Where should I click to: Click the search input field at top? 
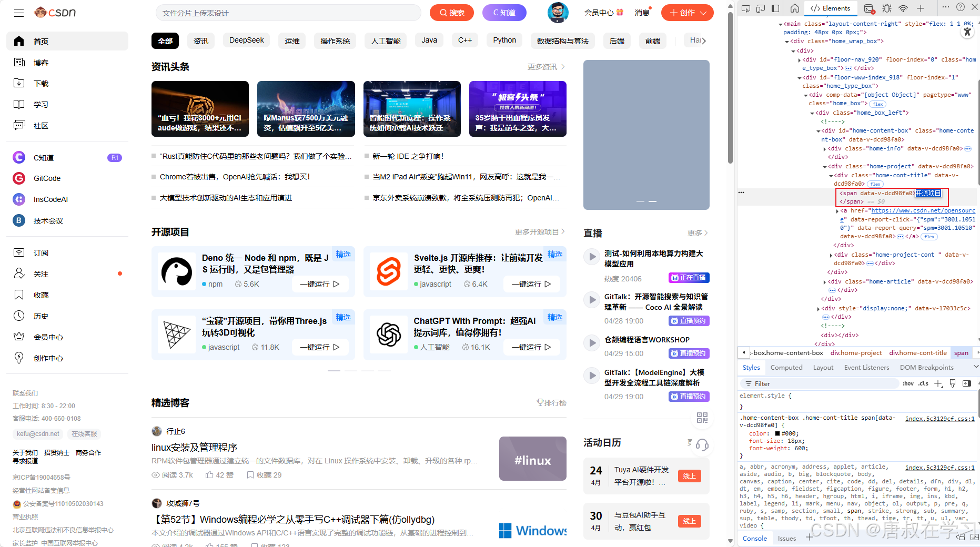pos(288,13)
